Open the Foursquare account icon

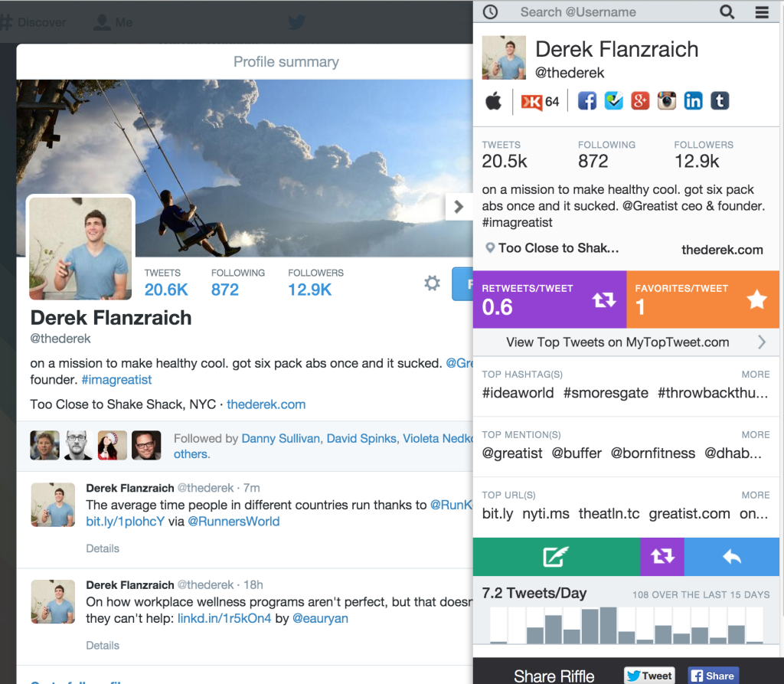pyautogui.click(x=613, y=101)
